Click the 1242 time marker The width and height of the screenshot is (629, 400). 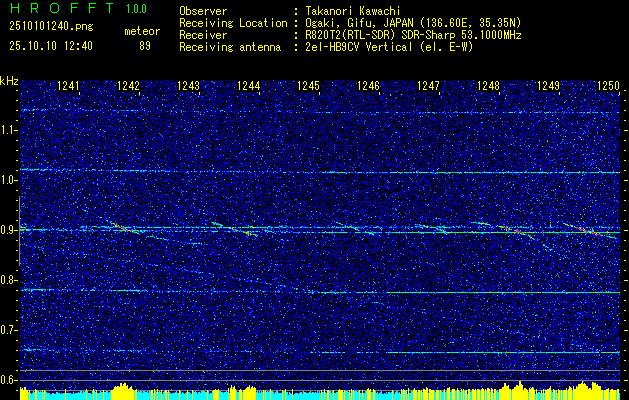pos(128,85)
